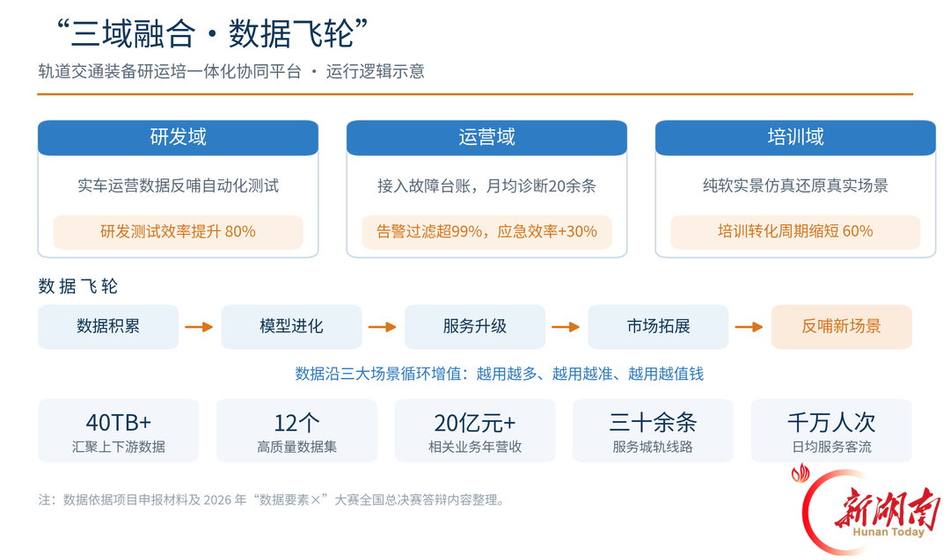Click the title “三域融合·数据飞轮”

click(212, 33)
